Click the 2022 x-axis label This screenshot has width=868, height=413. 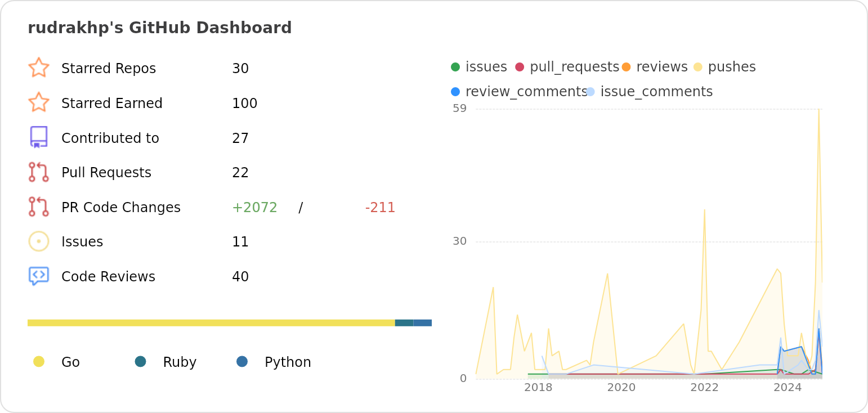pos(704,388)
